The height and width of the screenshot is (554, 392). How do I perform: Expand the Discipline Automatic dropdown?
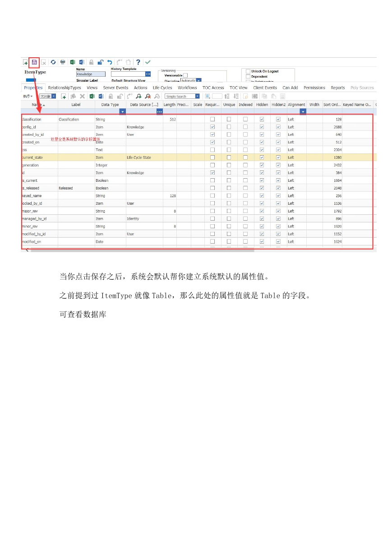point(198,80)
